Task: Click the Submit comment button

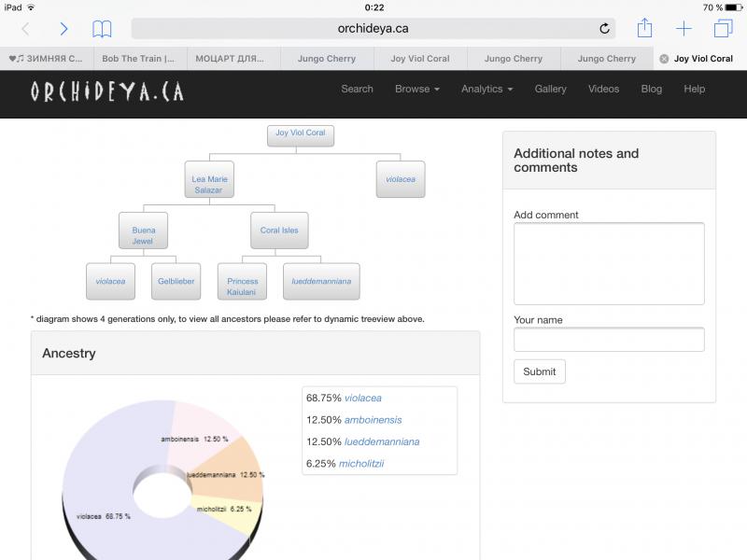Action: 539,371
